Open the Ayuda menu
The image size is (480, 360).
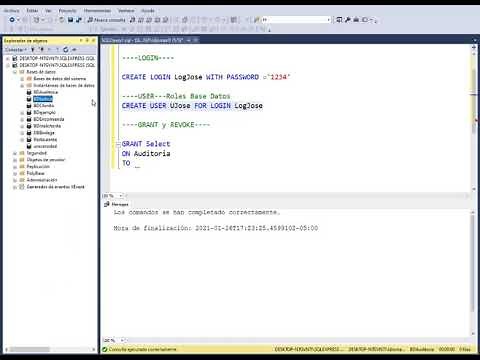click(148, 11)
